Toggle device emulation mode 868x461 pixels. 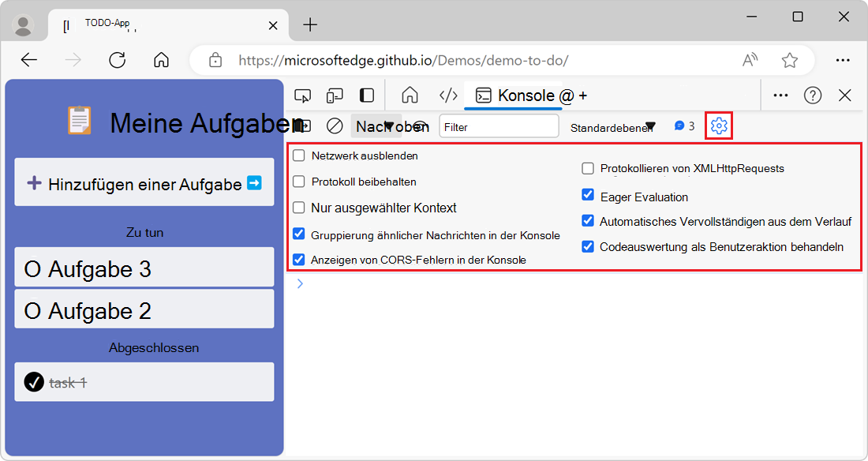point(334,95)
